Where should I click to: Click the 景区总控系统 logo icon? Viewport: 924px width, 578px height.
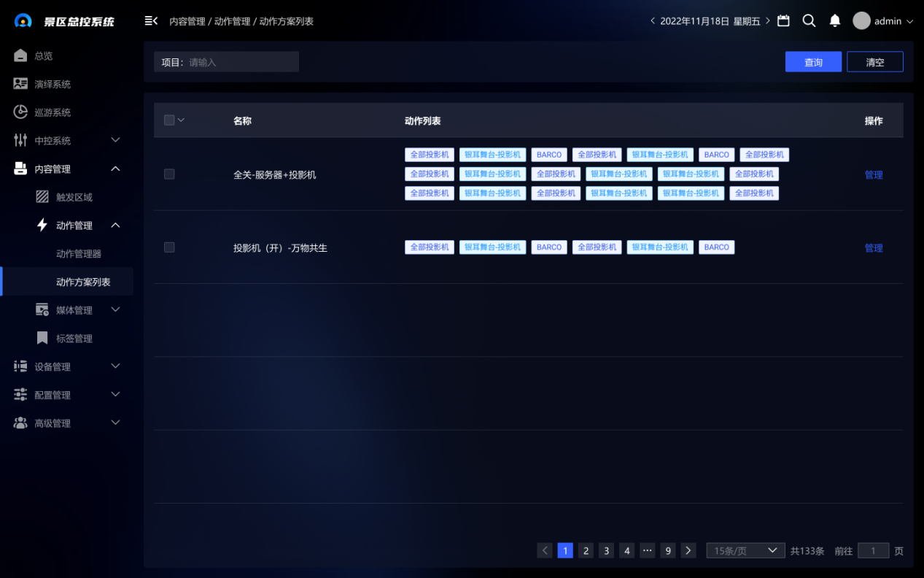[x=23, y=21]
